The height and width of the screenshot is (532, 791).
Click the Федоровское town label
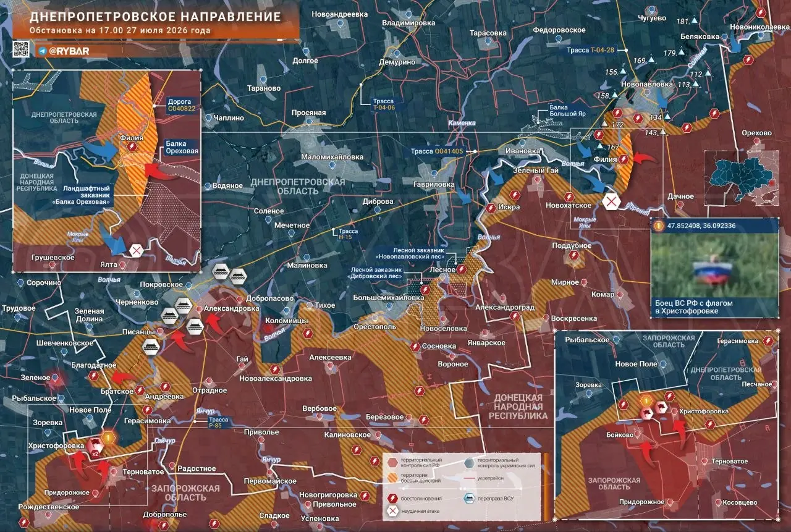[x=559, y=30]
